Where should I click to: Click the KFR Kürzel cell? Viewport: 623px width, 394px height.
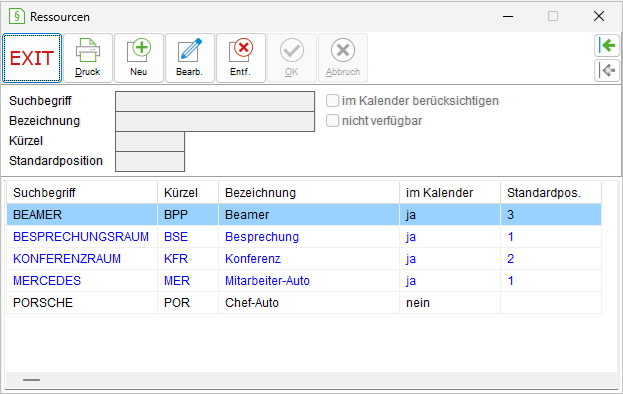click(188, 259)
